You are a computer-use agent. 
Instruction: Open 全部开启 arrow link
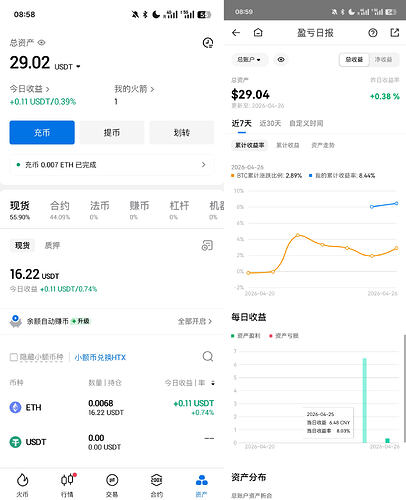pos(195,321)
